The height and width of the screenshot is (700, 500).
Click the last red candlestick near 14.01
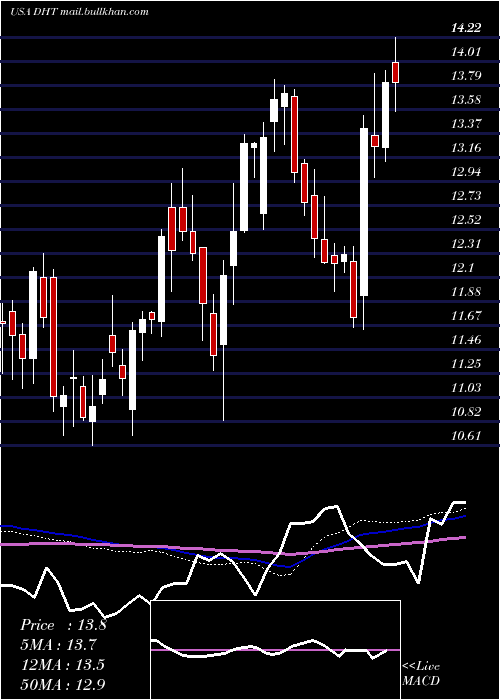tap(395, 72)
